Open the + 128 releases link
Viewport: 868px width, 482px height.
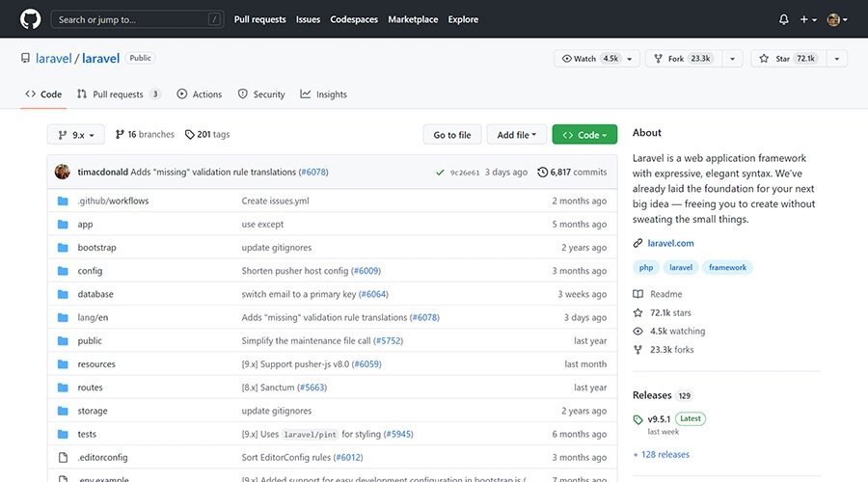point(661,454)
